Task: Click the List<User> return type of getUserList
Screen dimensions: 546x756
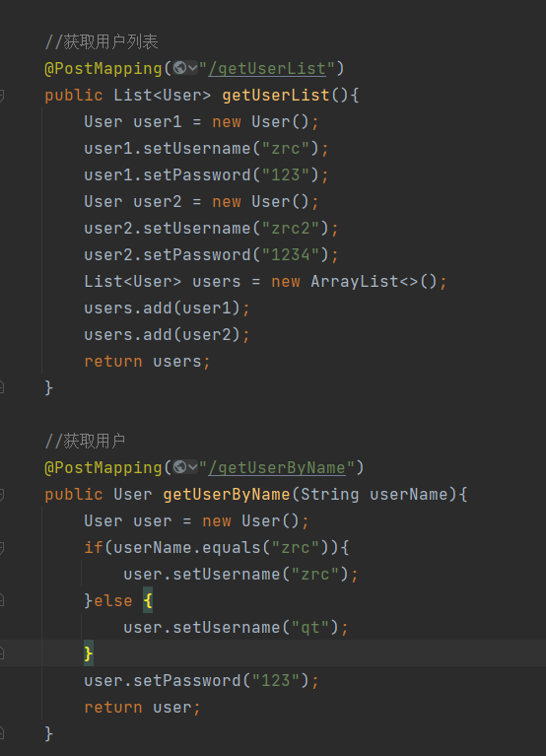Action: [162, 95]
